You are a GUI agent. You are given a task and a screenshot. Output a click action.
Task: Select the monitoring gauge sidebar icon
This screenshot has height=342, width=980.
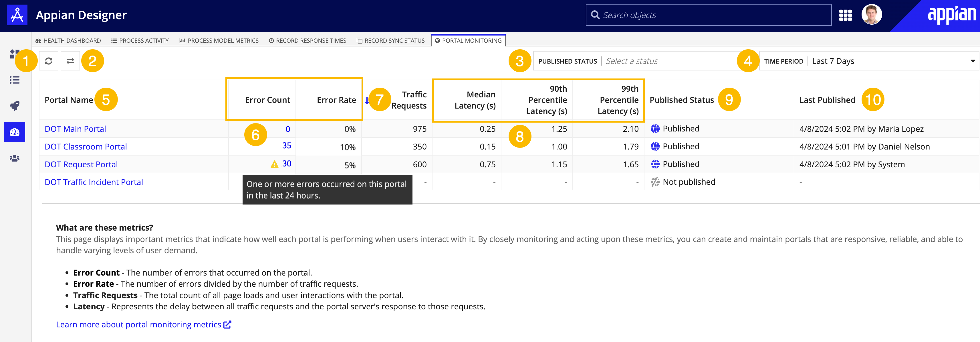point(15,132)
